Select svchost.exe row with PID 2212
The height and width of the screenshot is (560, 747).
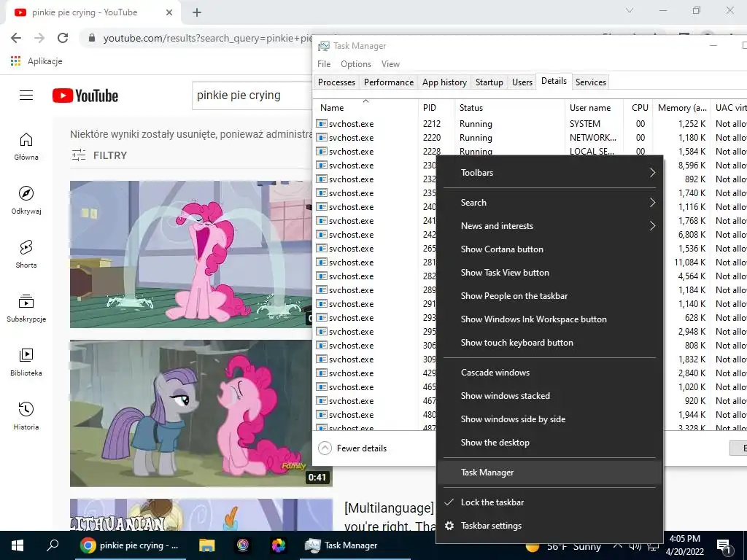[530, 124]
